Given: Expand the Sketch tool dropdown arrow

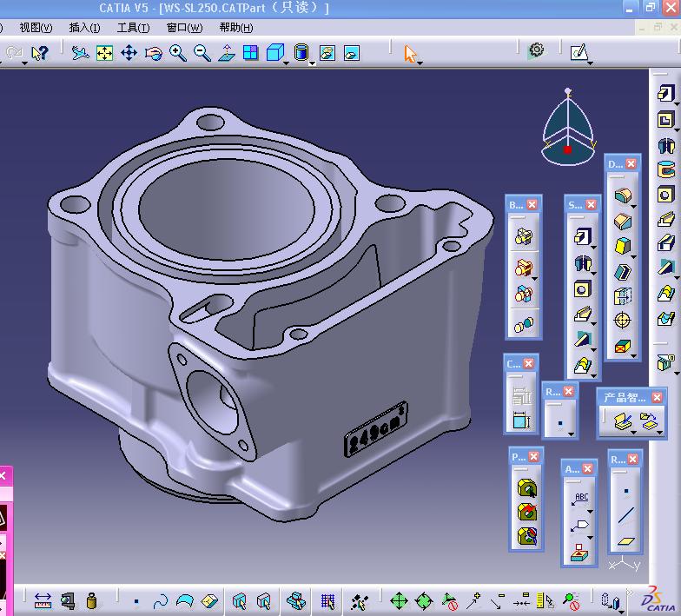Looking at the screenshot, I should tap(591, 63).
